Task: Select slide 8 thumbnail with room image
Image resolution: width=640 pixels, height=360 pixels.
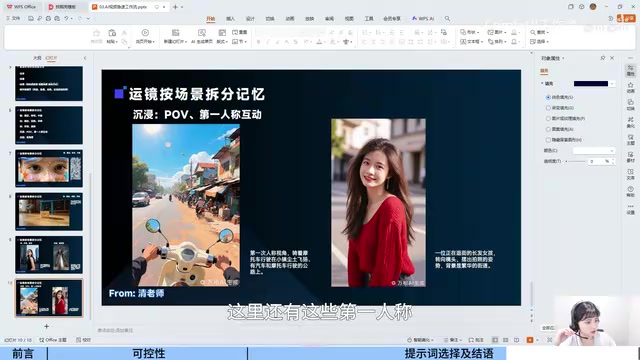Action: 49,211
